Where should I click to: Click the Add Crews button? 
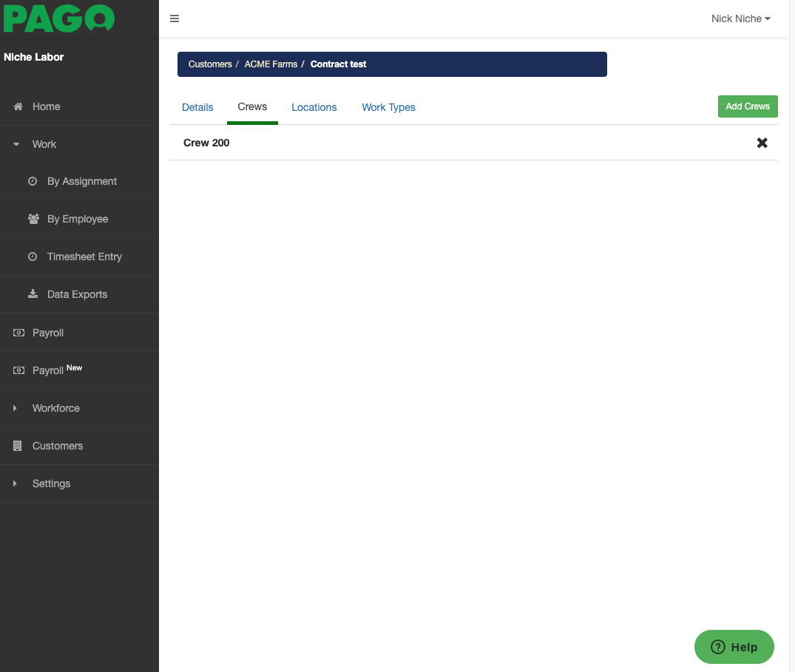click(747, 106)
